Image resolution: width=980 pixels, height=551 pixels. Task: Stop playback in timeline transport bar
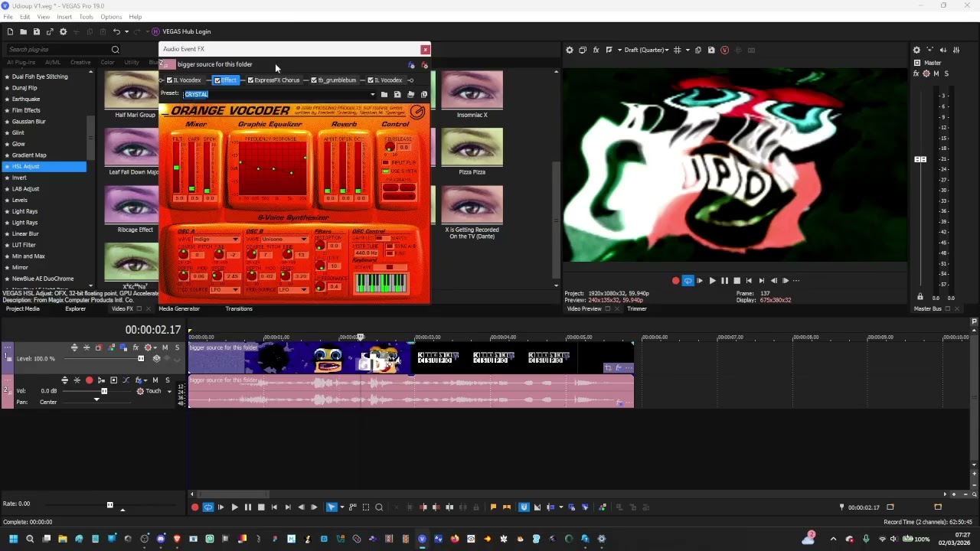(x=261, y=507)
